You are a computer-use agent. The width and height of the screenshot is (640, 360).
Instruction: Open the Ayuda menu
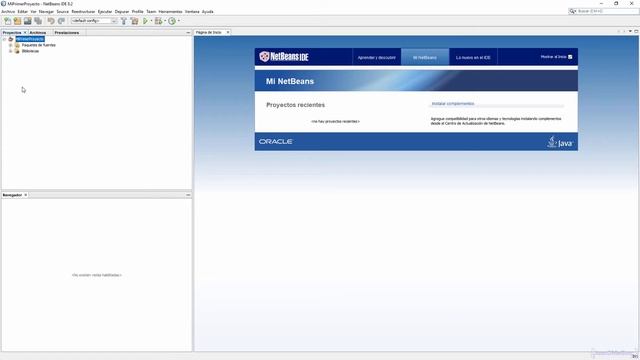[208, 12]
